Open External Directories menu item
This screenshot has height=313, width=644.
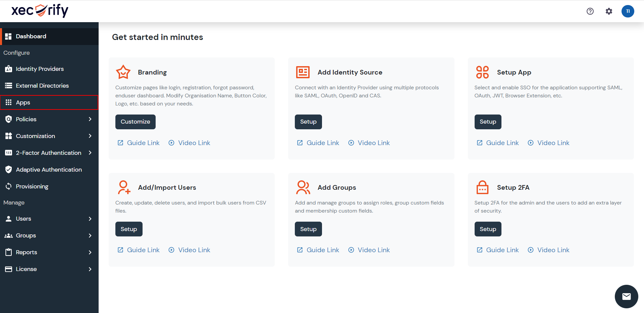pos(49,86)
